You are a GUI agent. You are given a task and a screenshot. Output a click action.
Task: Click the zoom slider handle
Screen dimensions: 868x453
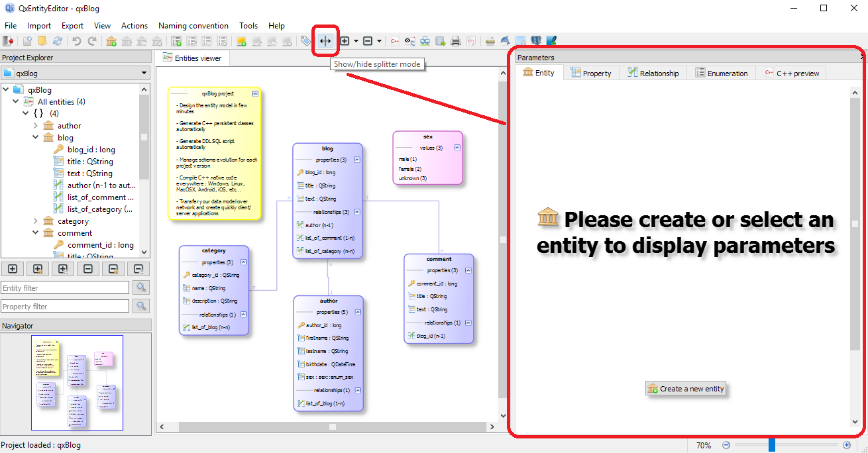point(771,446)
